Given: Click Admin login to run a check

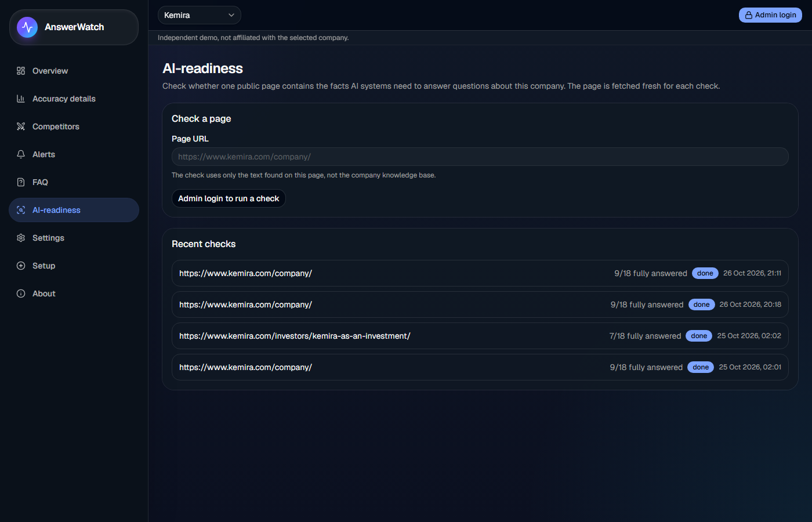Looking at the screenshot, I should [x=229, y=198].
